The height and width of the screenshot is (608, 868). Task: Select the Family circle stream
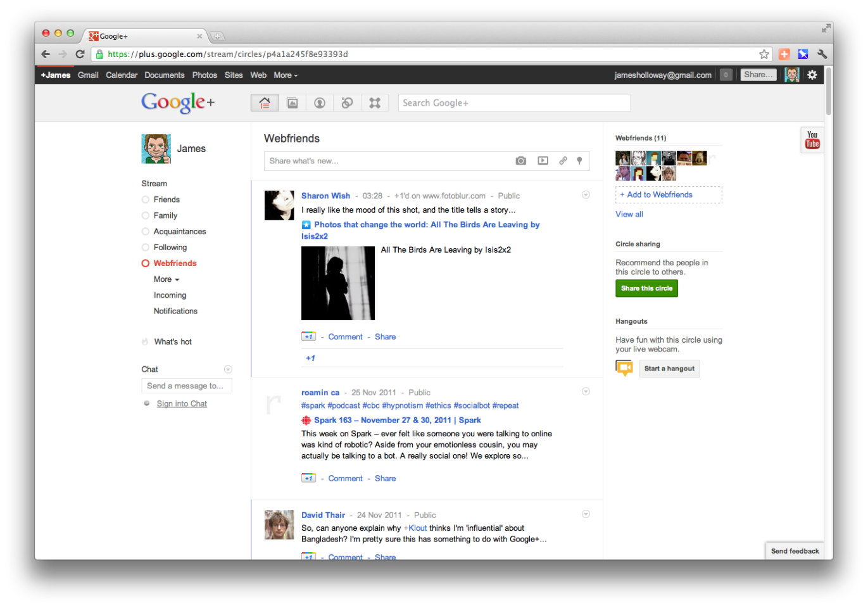165,215
